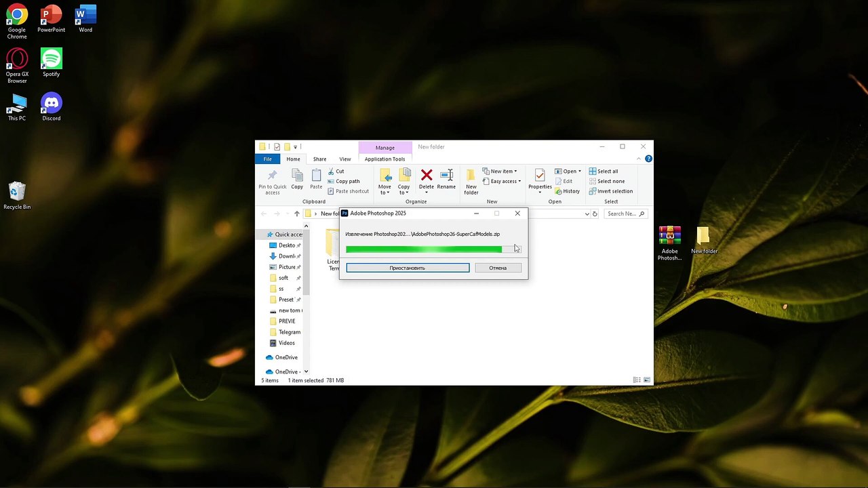Select Adobe Photoshop archive on desktop
868x488 pixels.
point(669,243)
